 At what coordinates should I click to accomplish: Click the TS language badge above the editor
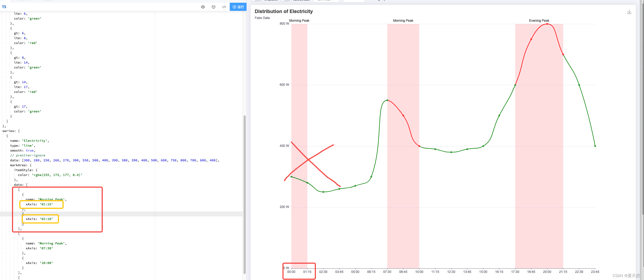coord(4,7)
